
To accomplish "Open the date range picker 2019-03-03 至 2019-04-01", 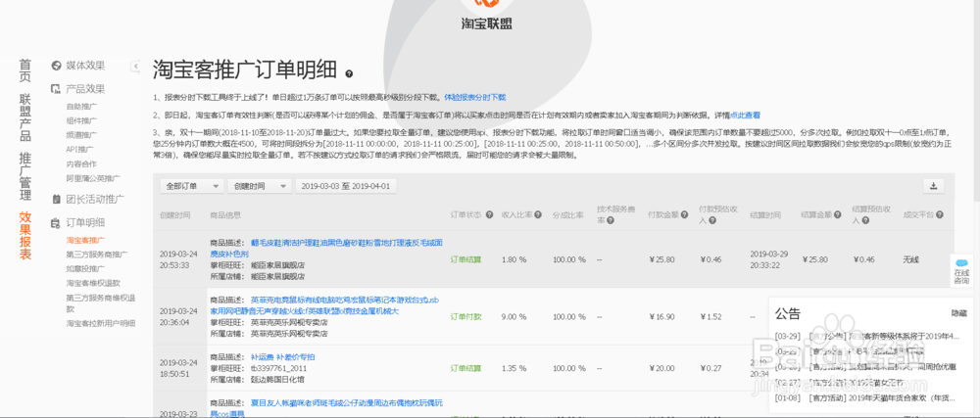I will tap(346, 186).
